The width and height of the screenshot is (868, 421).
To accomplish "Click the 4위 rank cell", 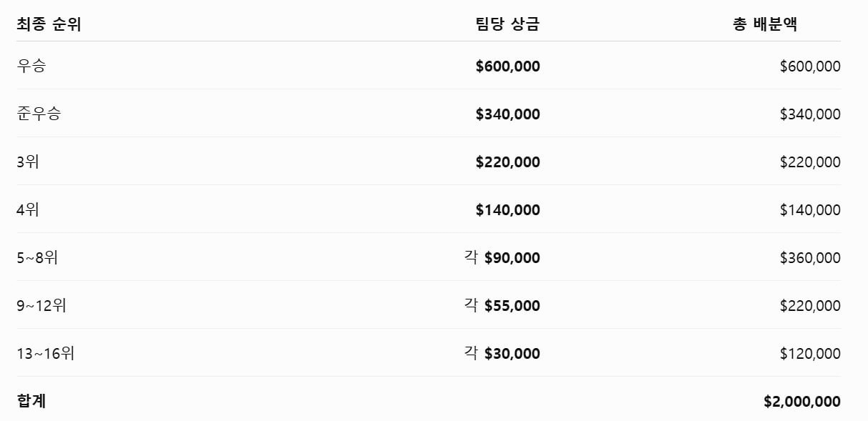I will (x=28, y=210).
